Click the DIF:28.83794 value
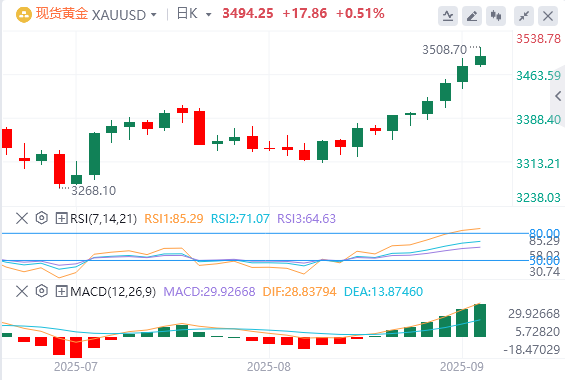 (299, 291)
